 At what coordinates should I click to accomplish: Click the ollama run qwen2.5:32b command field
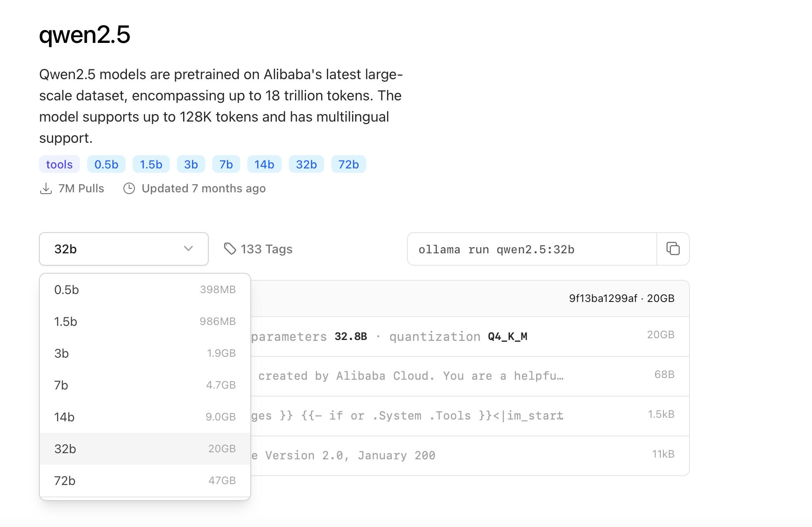click(532, 249)
